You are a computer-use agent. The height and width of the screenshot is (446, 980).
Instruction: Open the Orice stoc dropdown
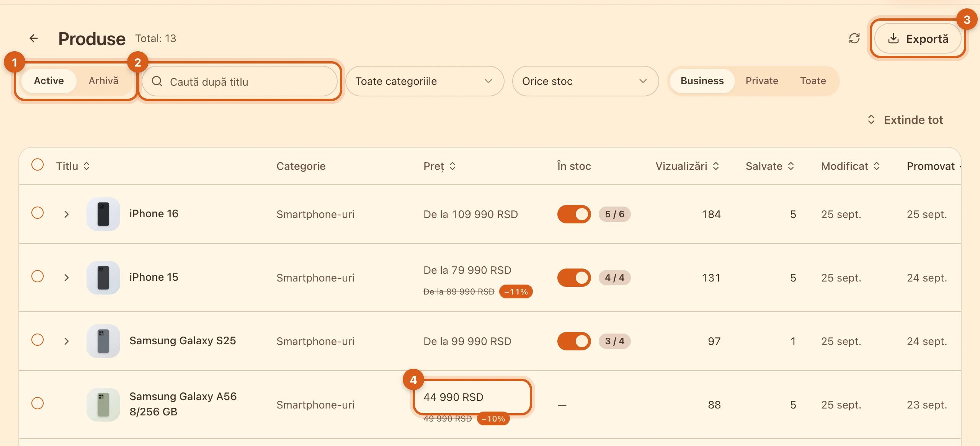click(585, 81)
